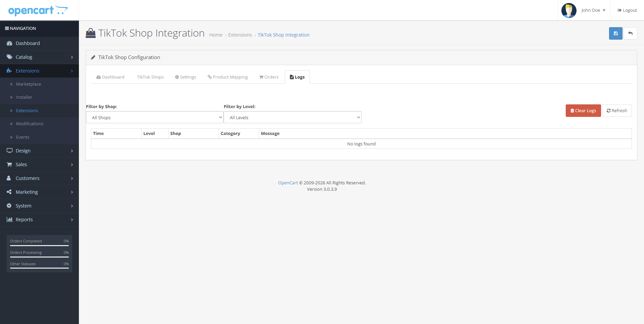Image resolution: width=644 pixels, height=324 pixels.
Task: Open the Filter by Level dropdown
Action: pos(292,118)
